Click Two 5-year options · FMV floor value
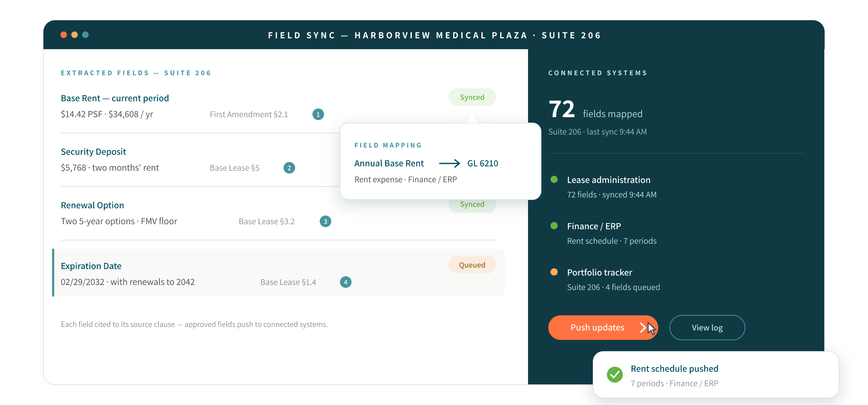 tap(119, 221)
